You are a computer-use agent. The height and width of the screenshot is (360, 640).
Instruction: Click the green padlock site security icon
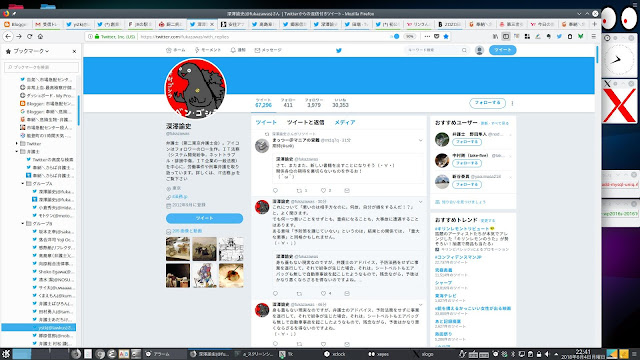[97, 36]
